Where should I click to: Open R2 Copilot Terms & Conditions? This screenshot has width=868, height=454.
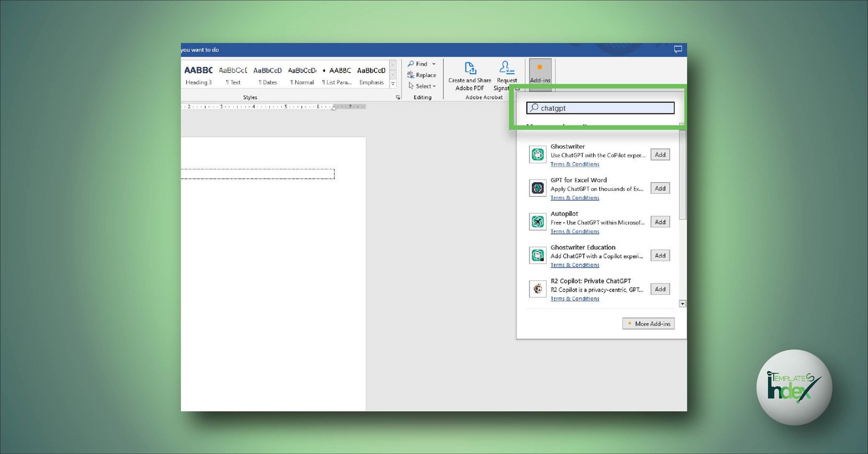575,298
